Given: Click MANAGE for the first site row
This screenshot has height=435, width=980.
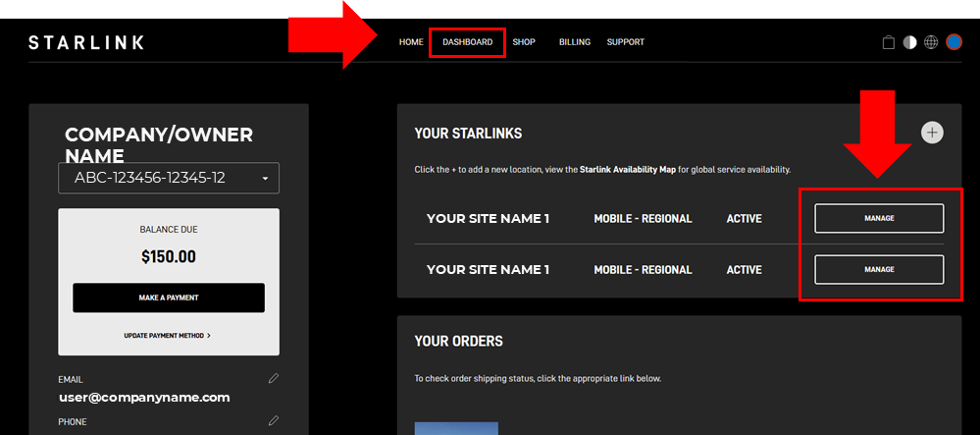Looking at the screenshot, I should pos(879,218).
